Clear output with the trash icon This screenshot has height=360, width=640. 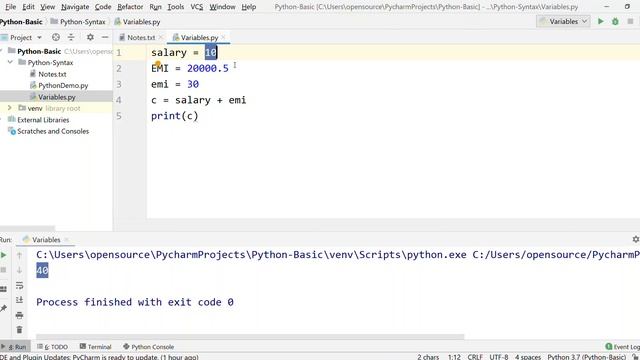point(19,329)
